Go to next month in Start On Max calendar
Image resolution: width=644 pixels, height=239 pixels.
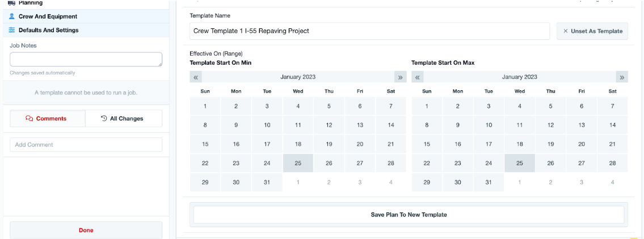(x=622, y=77)
